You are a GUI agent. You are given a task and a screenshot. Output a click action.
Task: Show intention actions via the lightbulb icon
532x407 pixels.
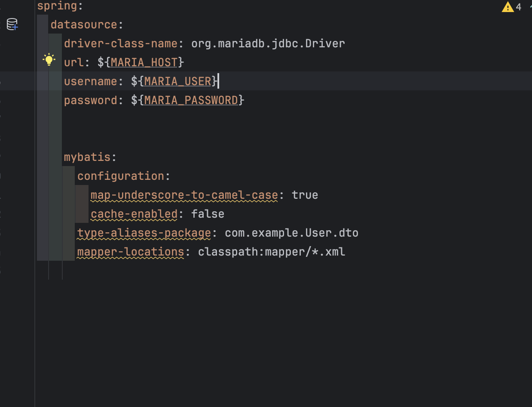[x=49, y=59]
